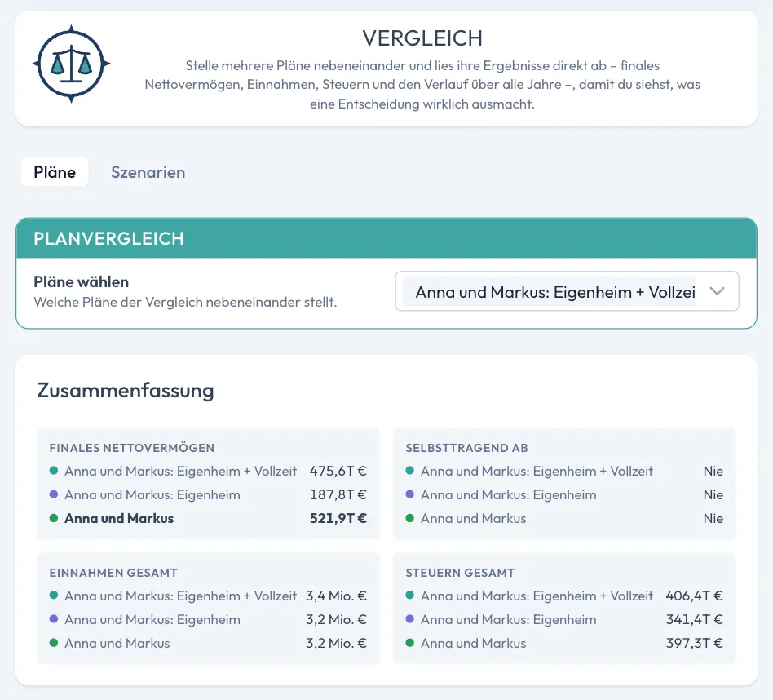Click the 3,4 Mio. € income value

336,596
